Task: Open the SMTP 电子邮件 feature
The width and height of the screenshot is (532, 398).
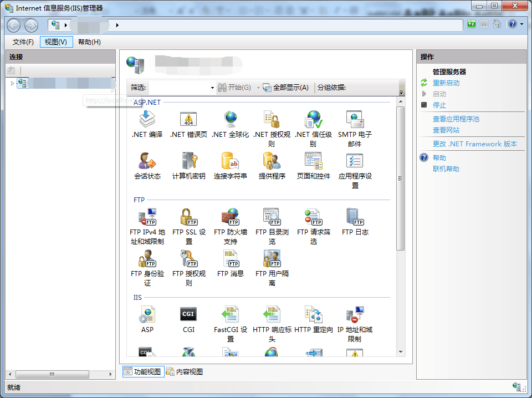Action: [355, 119]
